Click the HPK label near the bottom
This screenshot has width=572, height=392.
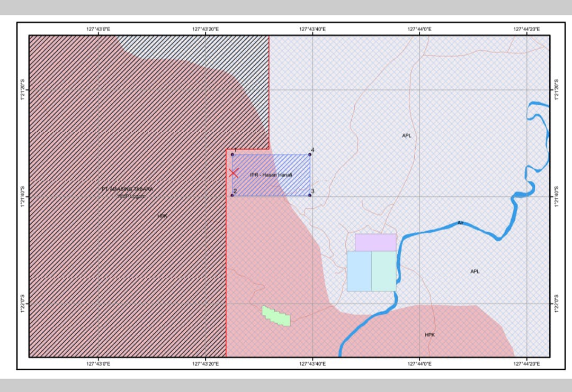click(430, 335)
